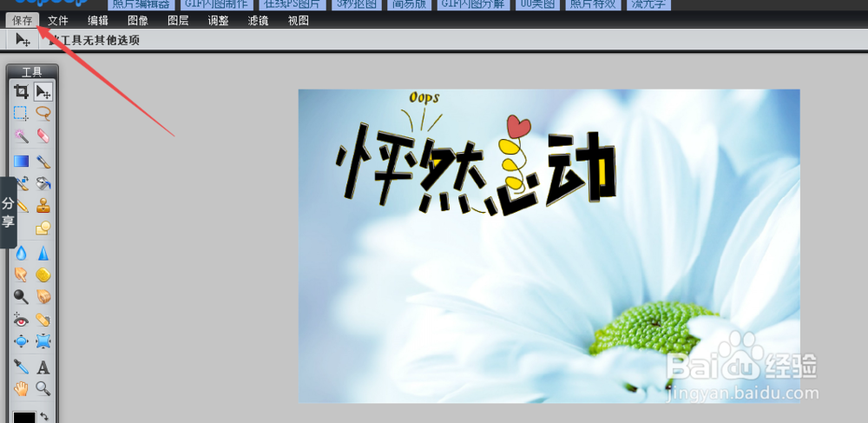
Task: Select the Brush tool
Action: pyautogui.click(x=43, y=161)
